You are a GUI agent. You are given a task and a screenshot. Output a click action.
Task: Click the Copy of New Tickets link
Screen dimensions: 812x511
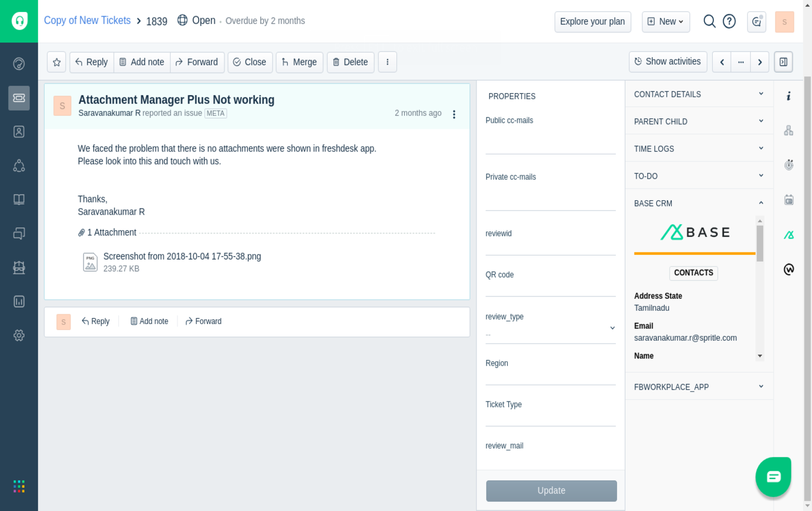[87, 20]
